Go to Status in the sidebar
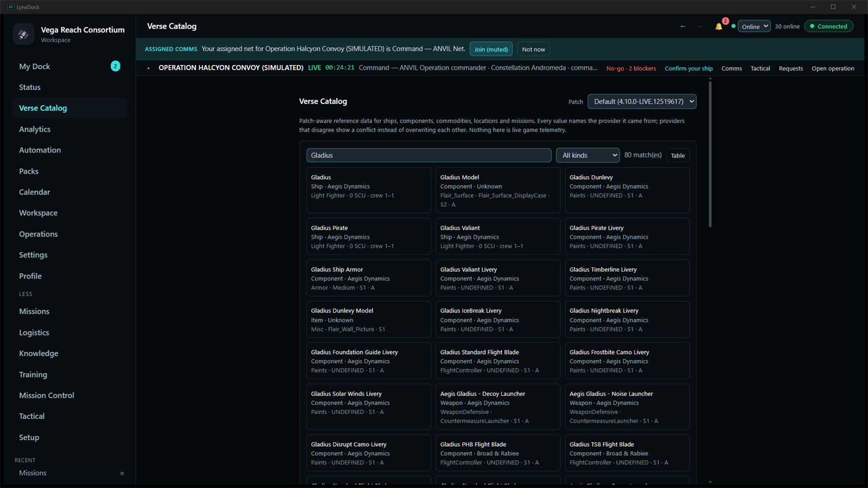Image resolution: width=868 pixels, height=488 pixels. tap(69, 87)
